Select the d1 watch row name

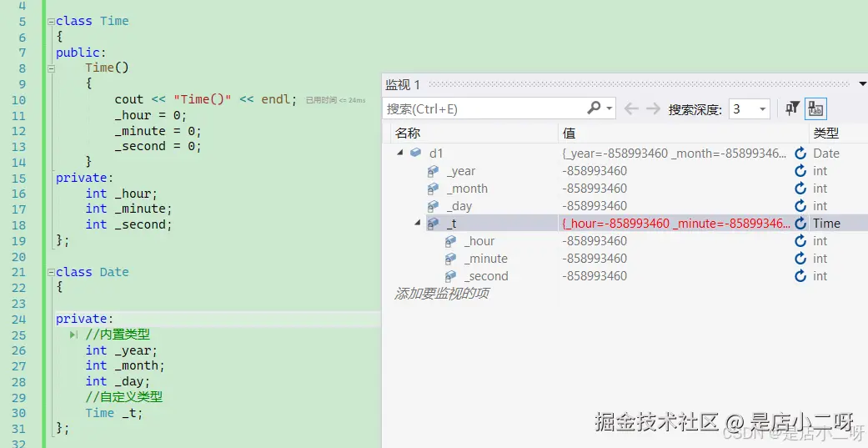(x=436, y=154)
